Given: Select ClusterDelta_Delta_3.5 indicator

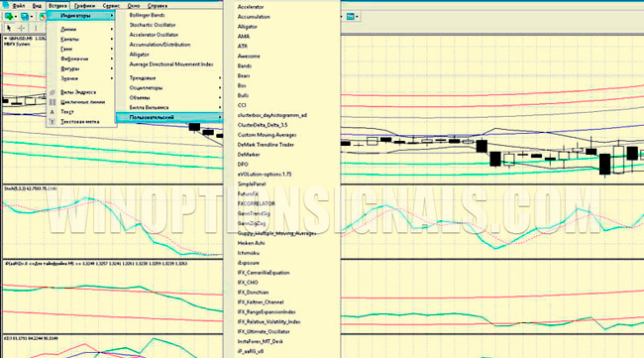Looking at the screenshot, I should [x=263, y=125].
